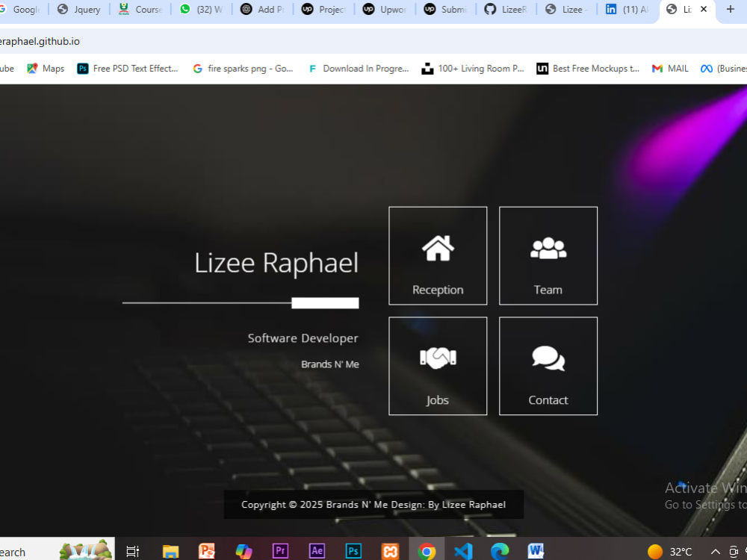Click the Lizee Raphael heading text
Image resolution: width=747 pixels, height=560 pixels.
pos(276,263)
